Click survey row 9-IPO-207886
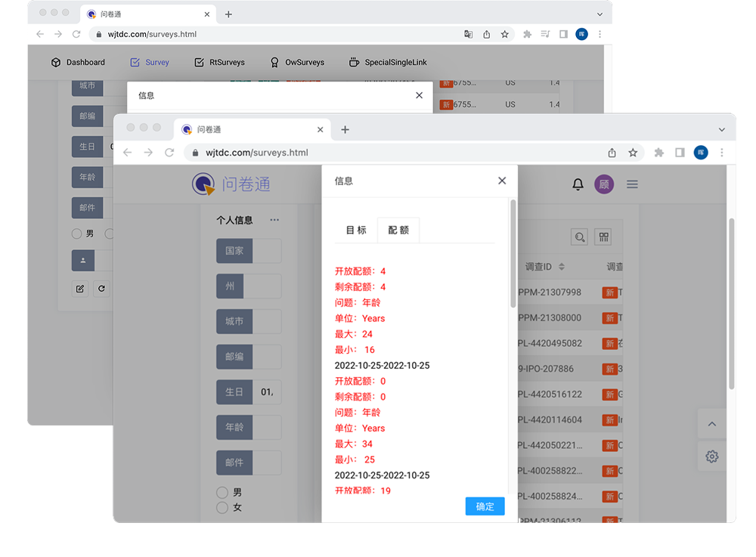The height and width of the screenshot is (557, 756). pyautogui.click(x=570, y=369)
